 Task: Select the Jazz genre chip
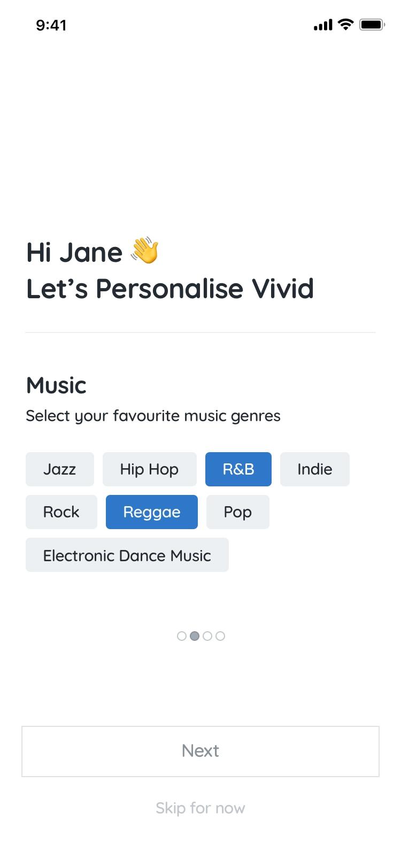coord(60,469)
